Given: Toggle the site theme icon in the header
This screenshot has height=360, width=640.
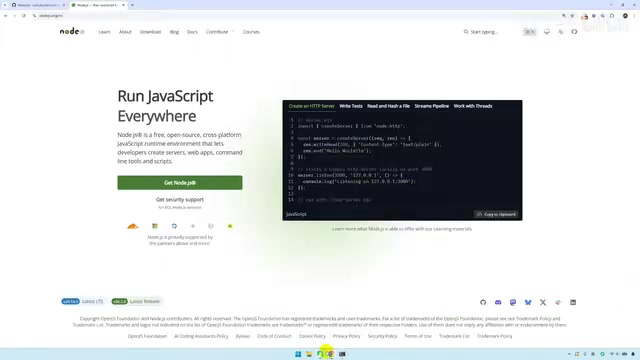Looking at the screenshot, I should point(547,32).
